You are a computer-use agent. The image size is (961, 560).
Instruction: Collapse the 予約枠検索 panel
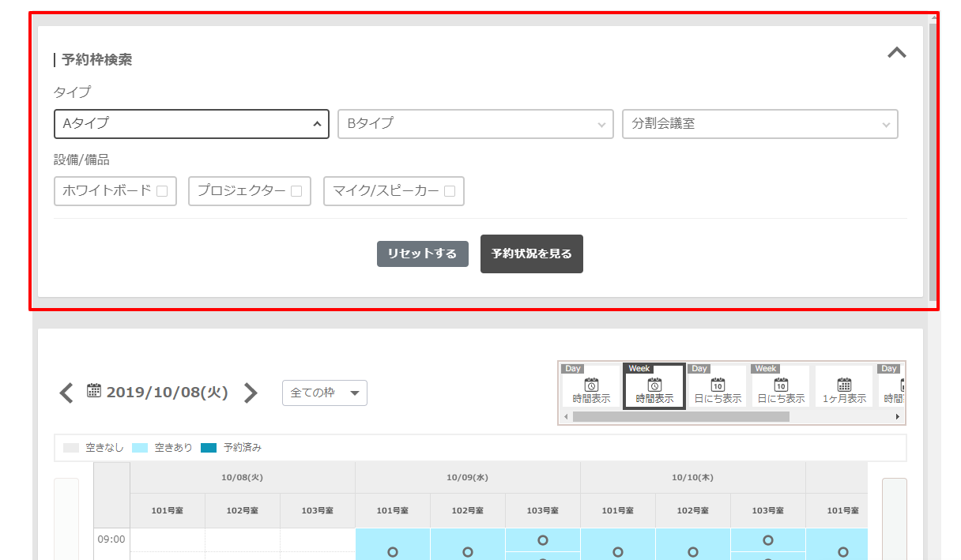pos(896,53)
